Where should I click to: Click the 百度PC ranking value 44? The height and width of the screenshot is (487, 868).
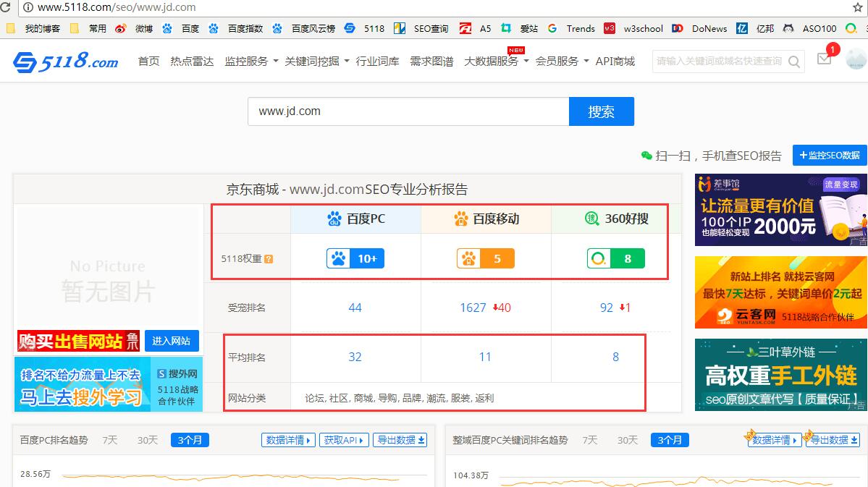(x=355, y=308)
